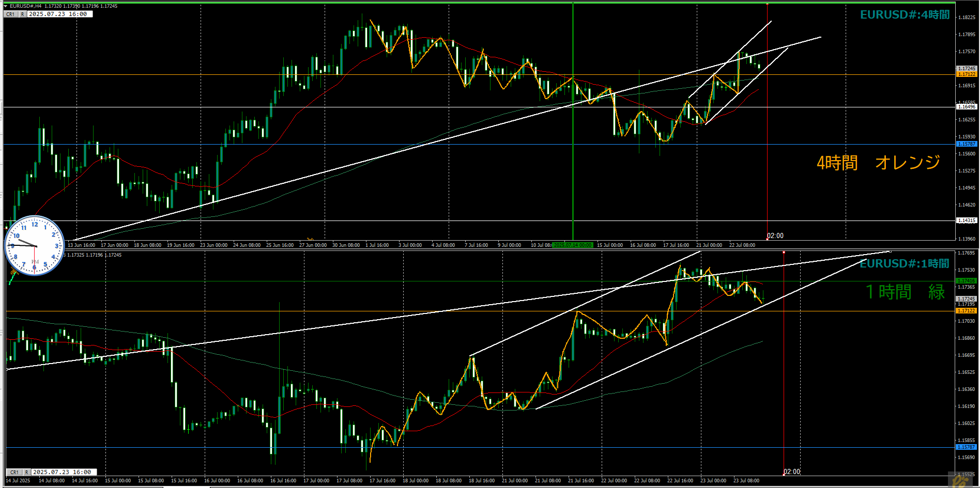Click the green 1.17416 price tag on 1-hour axis
The width and height of the screenshot is (980, 488).
point(966,281)
